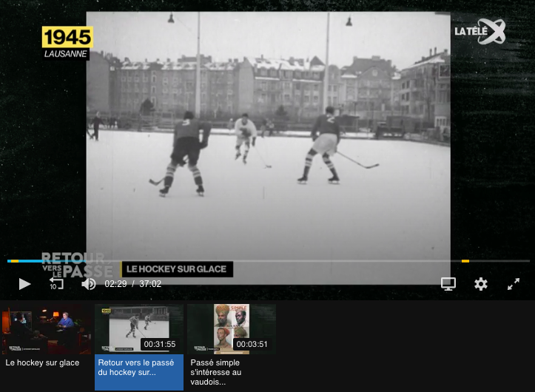Enter fullscreen mode
This screenshot has height=392, width=535.
514,283
